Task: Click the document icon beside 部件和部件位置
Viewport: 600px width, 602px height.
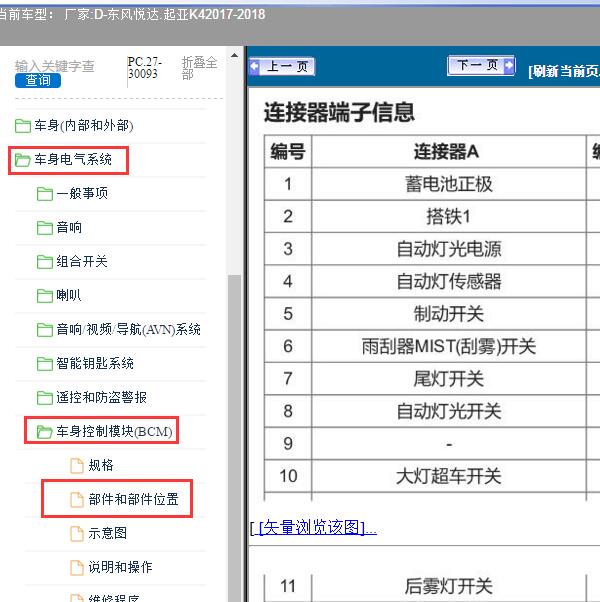Action: click(77, 499)
